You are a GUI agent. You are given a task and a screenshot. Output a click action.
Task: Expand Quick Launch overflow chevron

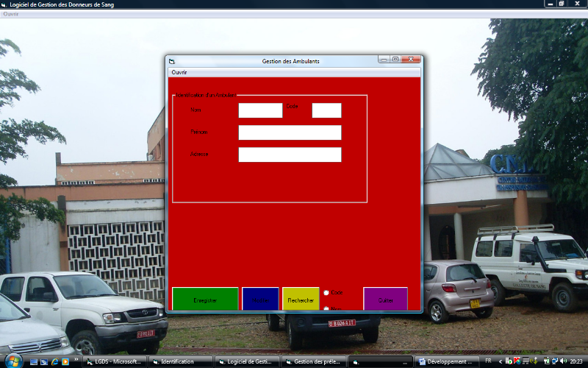[x=76, y=360]
